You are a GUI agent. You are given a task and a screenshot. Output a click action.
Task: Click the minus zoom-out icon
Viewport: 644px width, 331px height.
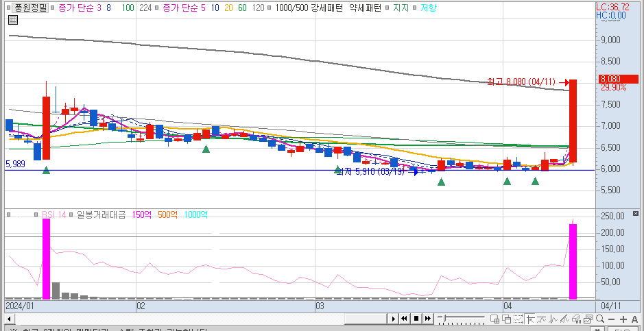(x=612, y=319)
